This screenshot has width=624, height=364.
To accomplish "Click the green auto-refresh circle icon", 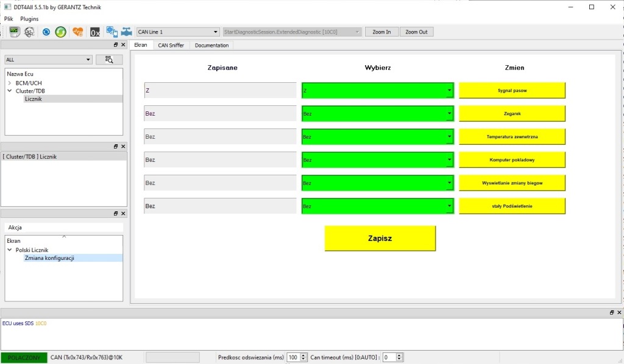I will click(x=60, y=32).
